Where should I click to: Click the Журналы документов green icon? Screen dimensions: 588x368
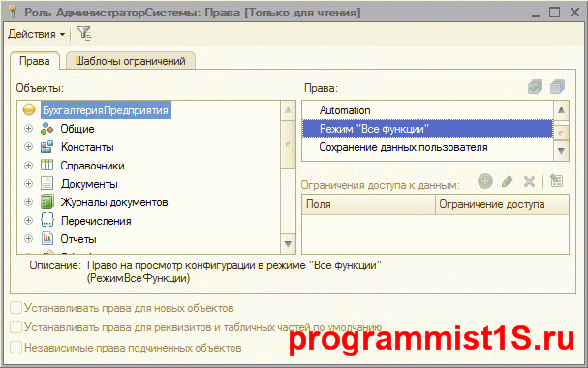(x=46, y=202)
